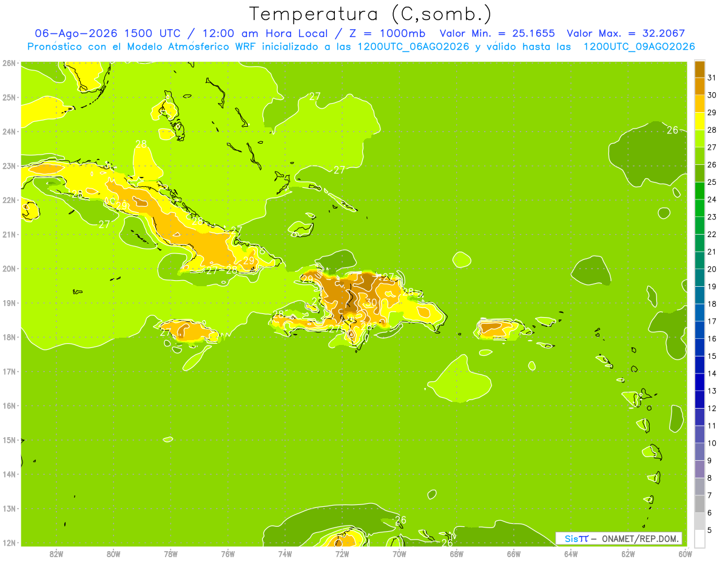Click the latitude label "13N"
This screenshot has width=728, height=562.
click(9, 508)
